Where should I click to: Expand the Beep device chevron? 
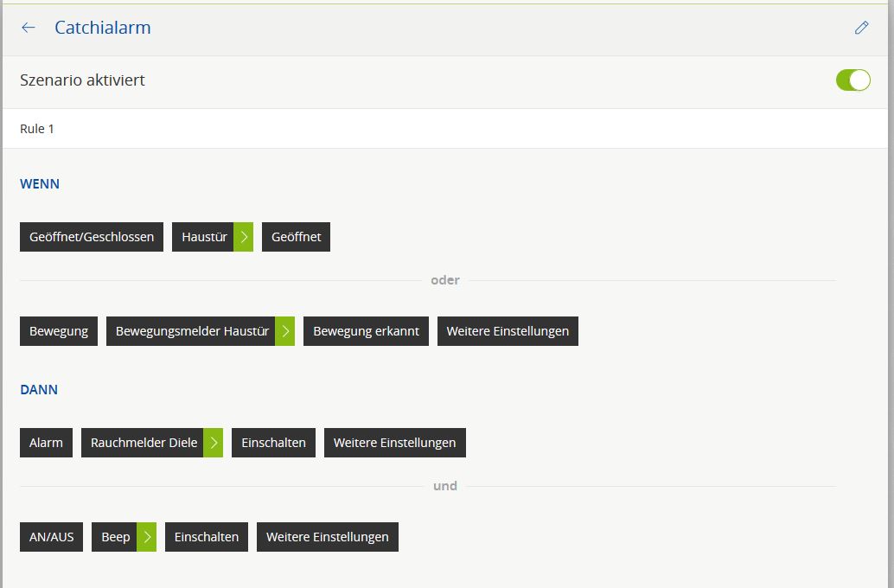pyautogui.click(x=147, y=537)
